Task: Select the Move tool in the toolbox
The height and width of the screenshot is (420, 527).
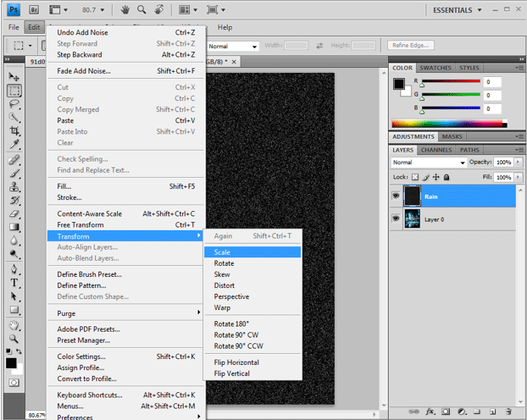Action: pyautogui.click(x=14, y=77)
